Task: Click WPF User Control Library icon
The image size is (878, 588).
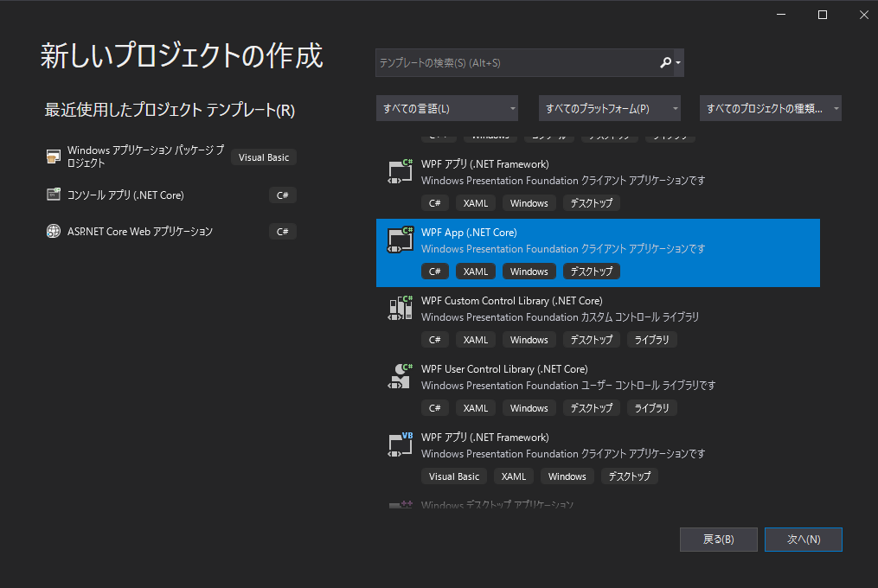Action: pos(401,376)
